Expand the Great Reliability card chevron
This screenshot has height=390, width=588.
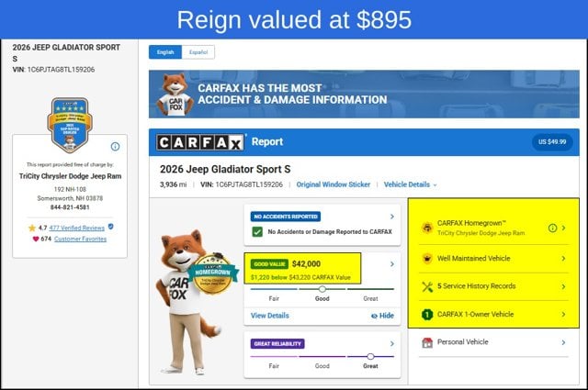pyautogui.click(x=392, y=343)
